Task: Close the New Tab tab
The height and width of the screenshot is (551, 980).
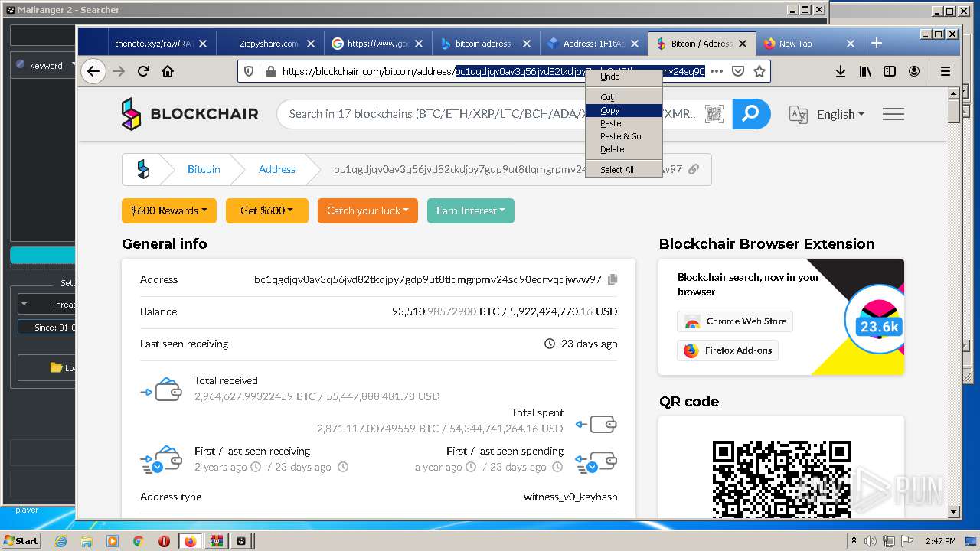Action: click(850, 44)
